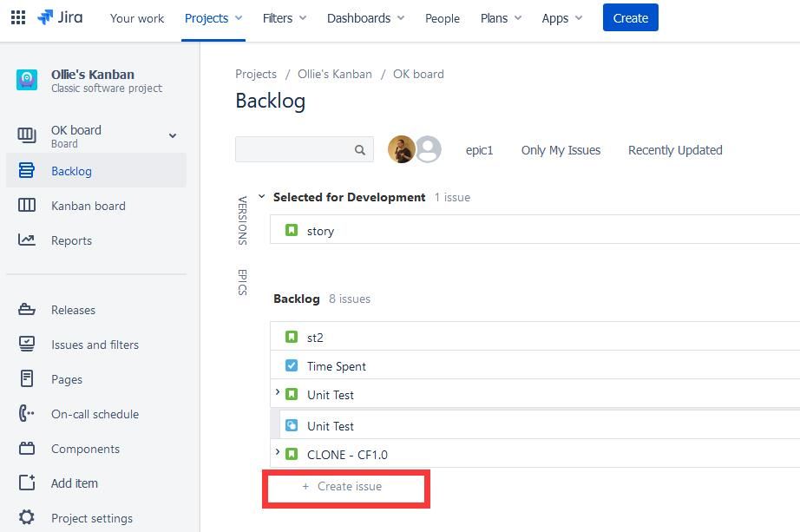Screen dimensions: 800x532
Task: Click the story icon beside 'CLONE - CF1.0'
Action: click(x=292, y=454)
